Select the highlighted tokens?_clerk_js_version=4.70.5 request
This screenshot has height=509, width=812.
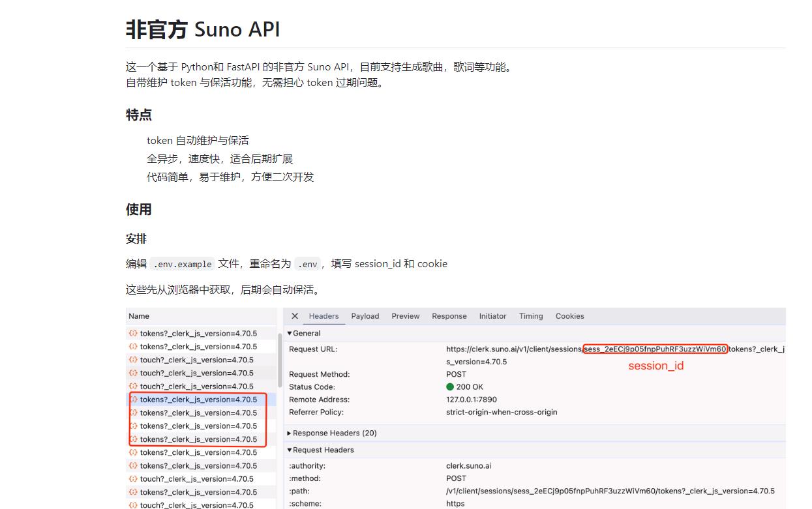(x=196, y=400)
